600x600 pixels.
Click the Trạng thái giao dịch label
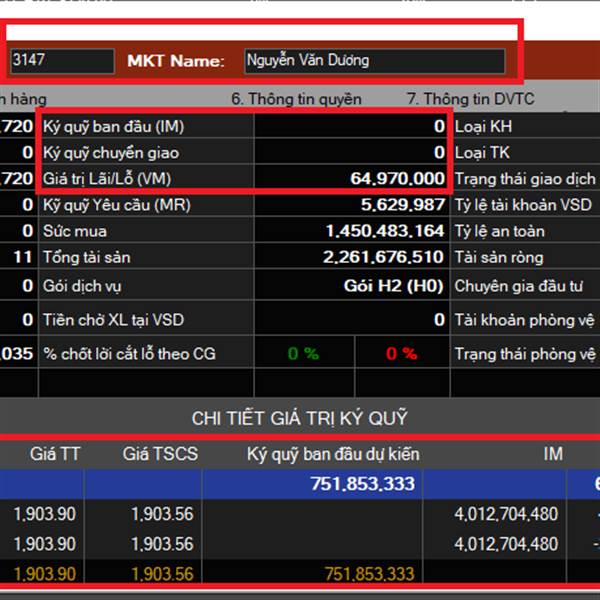click(525, 178)
